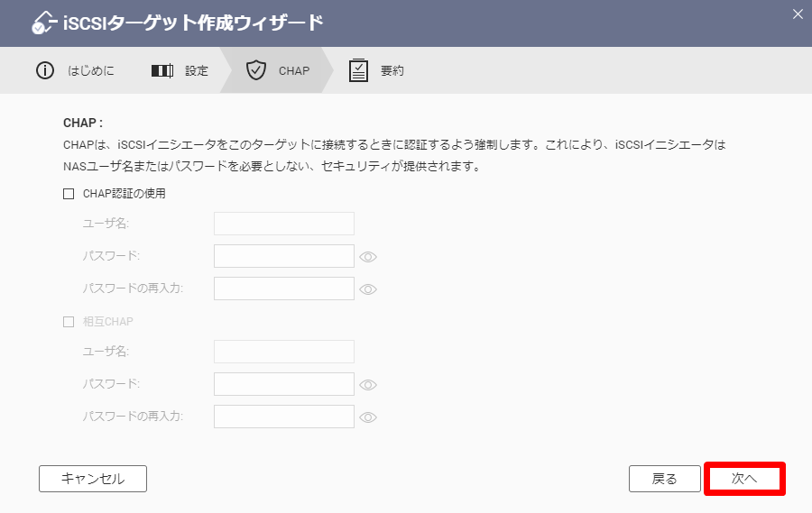
Task: Show the 相互CHAP パスワードの再入力 via its eye icon
Action: [368, 417]
